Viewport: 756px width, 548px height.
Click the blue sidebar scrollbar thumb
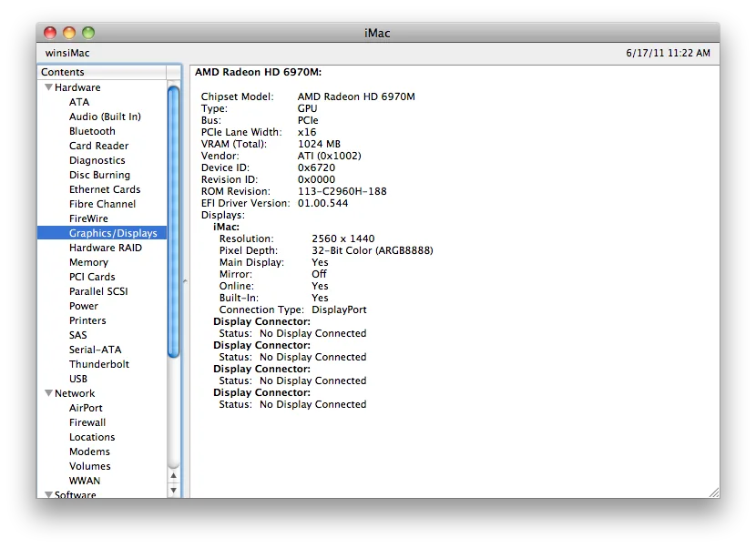(174, 218)
